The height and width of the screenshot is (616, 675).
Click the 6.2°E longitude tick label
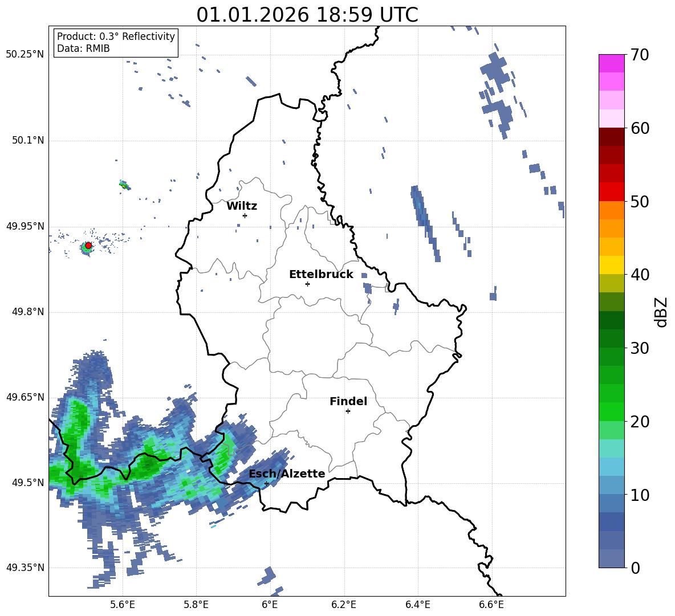(344, 605)
